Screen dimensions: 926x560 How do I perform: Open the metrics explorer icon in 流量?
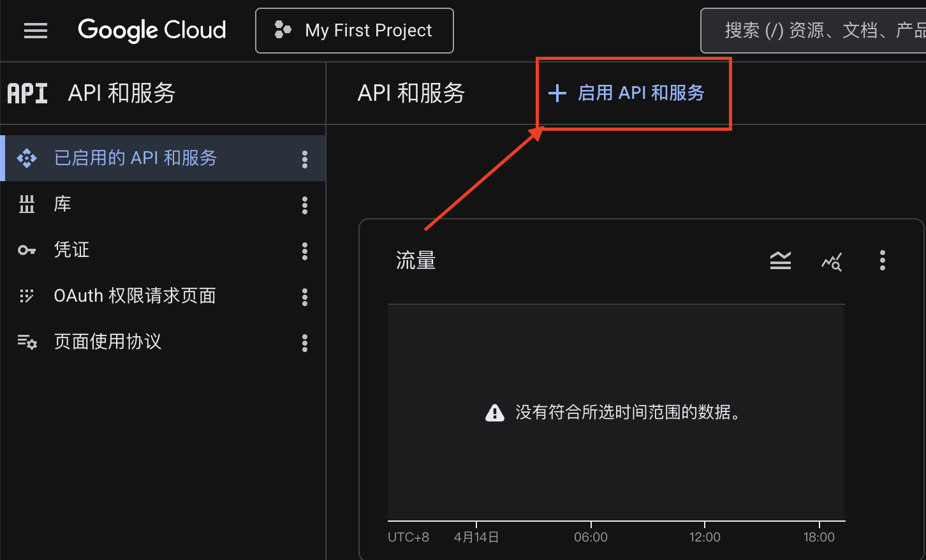pyautogui.click(x=832, y=261)
